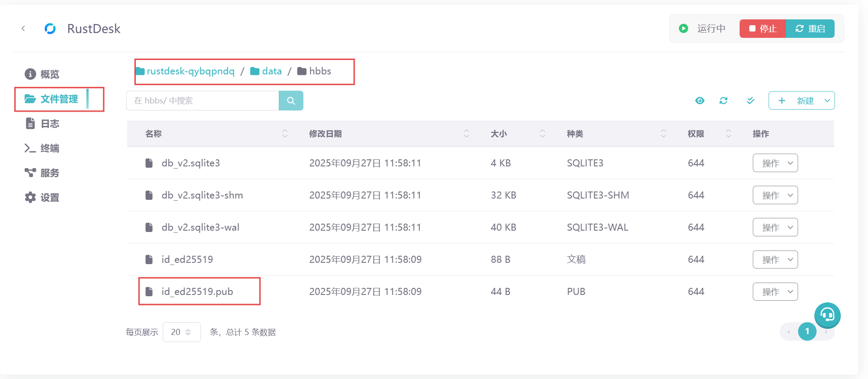Restart the service with 重启 button
Screen dimensions: 868x379
pyautogui.click(x=810, y=29)
